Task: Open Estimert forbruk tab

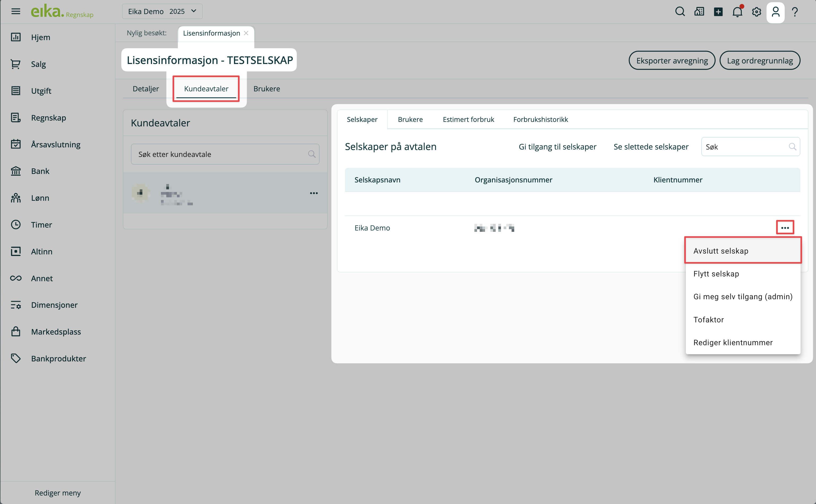Action: [x=468, y=119]
